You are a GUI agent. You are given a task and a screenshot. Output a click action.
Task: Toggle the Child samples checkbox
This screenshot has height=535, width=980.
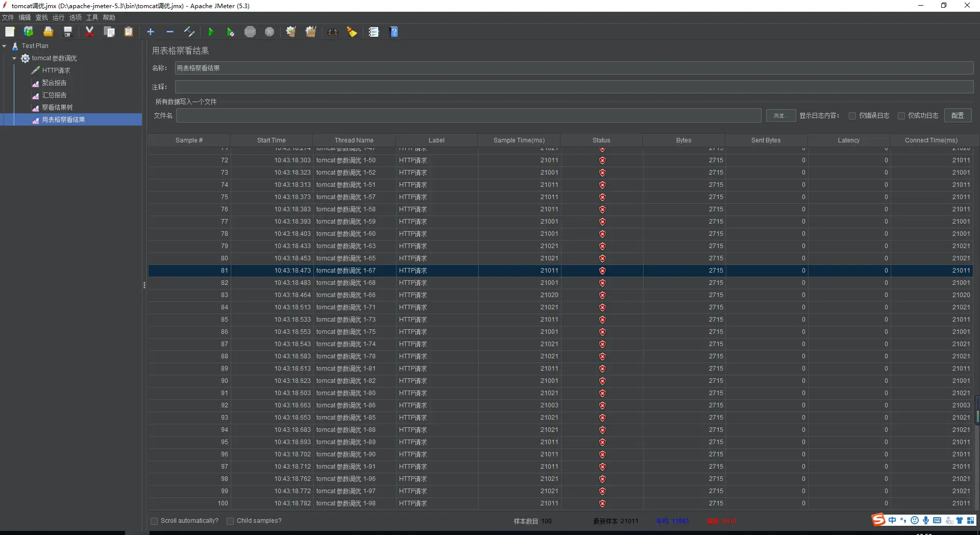(x=230, y=521)
